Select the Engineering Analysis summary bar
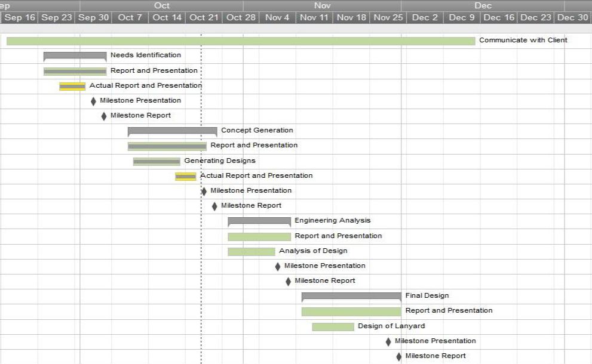The image size is (592, 364). click(259, 221)
